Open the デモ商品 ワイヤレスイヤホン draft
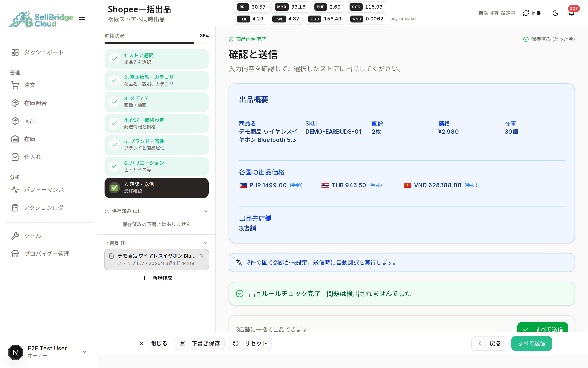588x368 pixels. pyautogui.click(x=156, y=259)
